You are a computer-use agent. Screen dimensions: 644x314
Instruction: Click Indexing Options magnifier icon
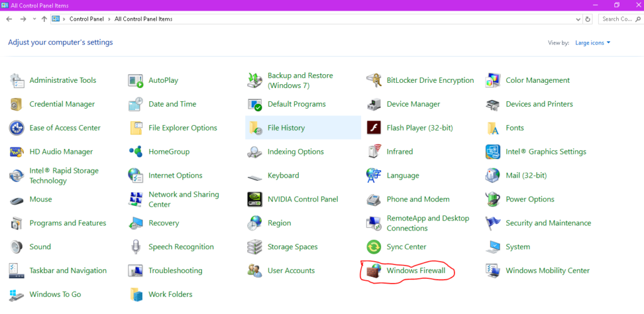pyautogui.click(x=255, y=152)
